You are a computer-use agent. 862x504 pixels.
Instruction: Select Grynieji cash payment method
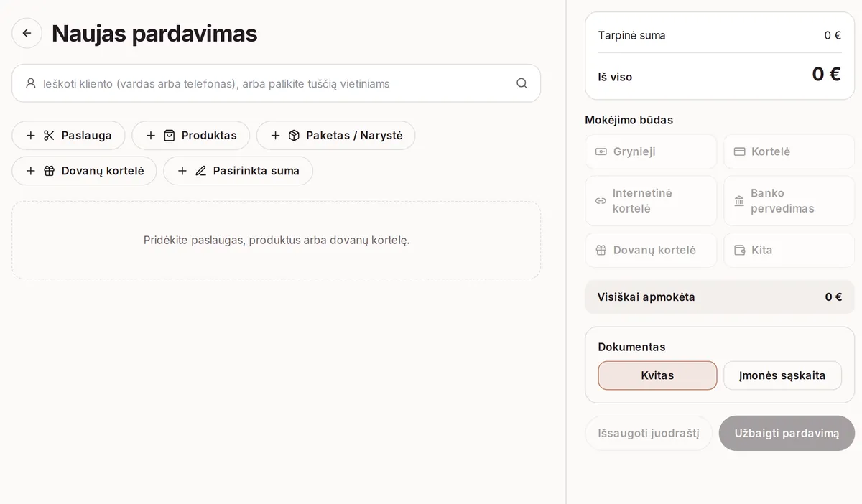[651, 151]
